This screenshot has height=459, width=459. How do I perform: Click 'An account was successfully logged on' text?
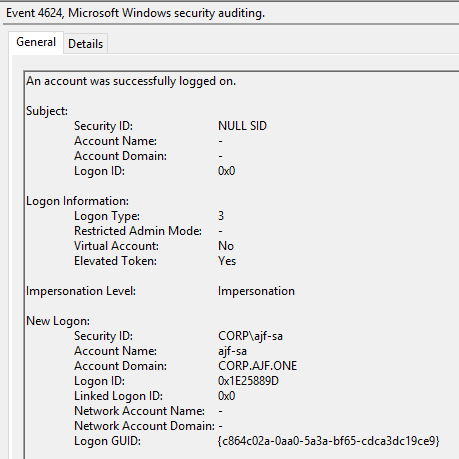point(131,81)
